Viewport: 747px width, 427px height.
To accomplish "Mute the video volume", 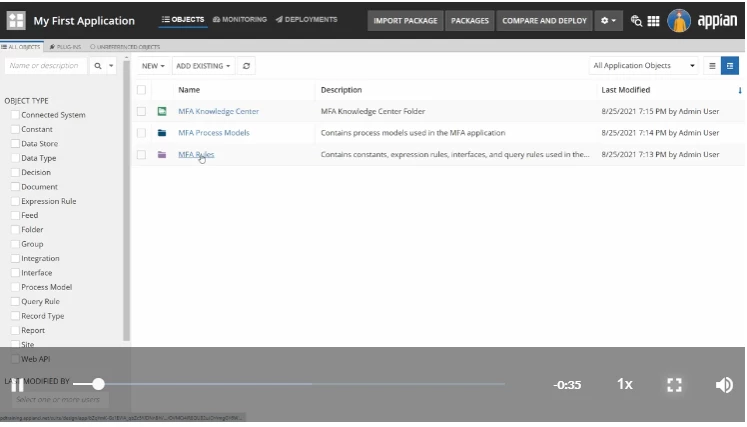I will tap(724, 385).
